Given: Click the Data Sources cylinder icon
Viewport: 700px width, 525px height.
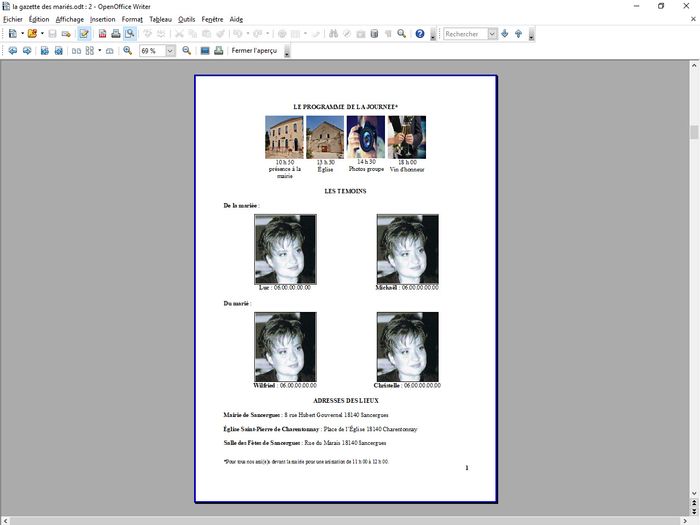Looking at the screenshot, I should pyautogui.click(x=375, y=33).
